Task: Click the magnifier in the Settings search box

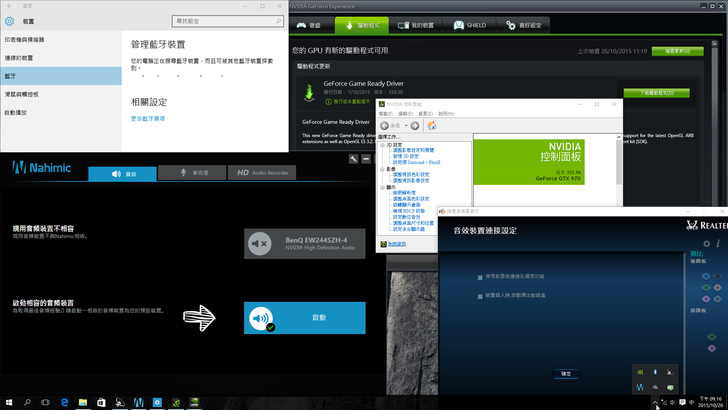Action: click(x=278, y=21)
